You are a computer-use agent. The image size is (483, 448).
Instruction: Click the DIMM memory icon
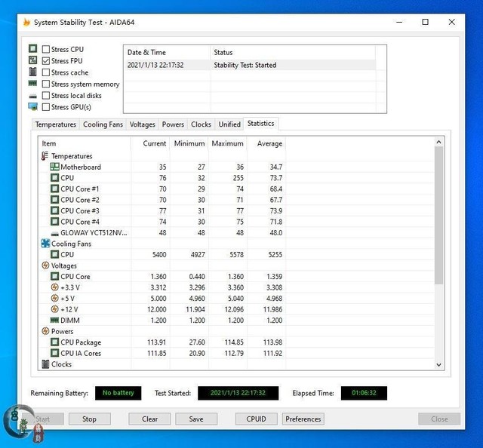pos(54,321)
